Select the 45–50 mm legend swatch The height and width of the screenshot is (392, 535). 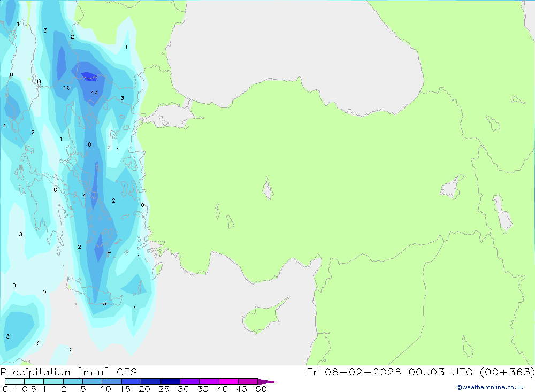(248, 381)
